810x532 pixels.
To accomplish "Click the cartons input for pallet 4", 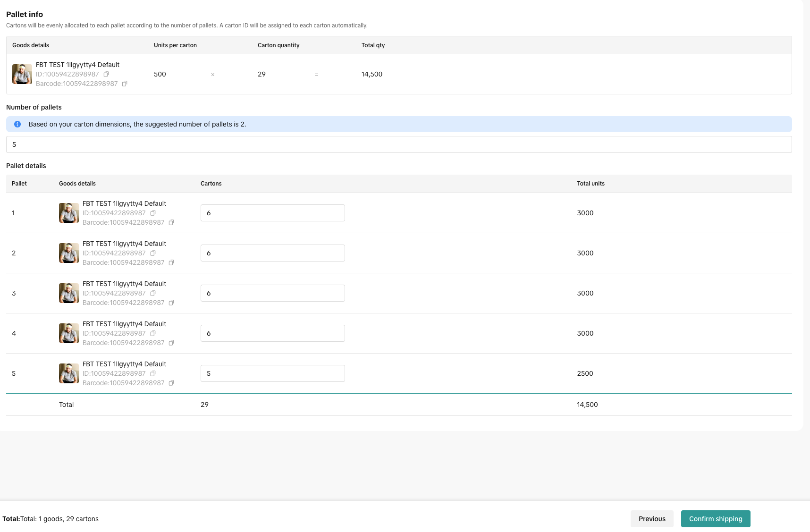I will 273,333.
